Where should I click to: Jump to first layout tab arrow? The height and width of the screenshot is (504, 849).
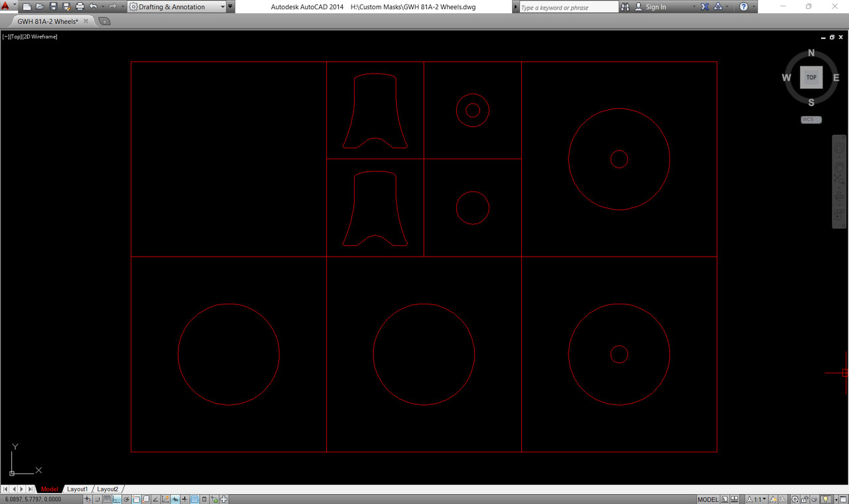(5, 489)
